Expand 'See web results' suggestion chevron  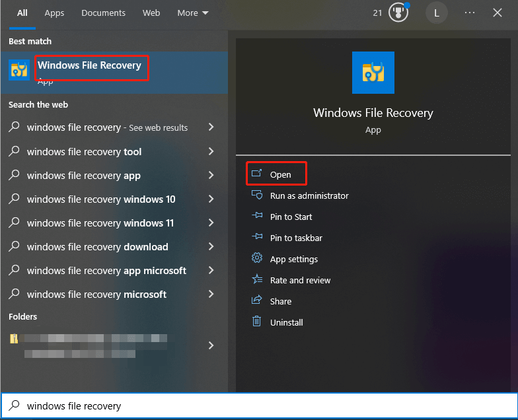tap(211, 127)
